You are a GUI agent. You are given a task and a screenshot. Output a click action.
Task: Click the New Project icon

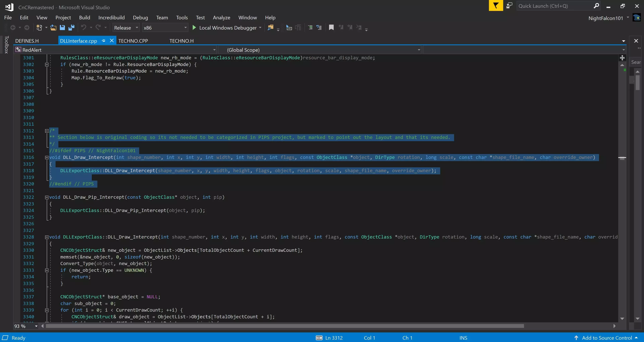pyautogui.click(x=39, y=28)
